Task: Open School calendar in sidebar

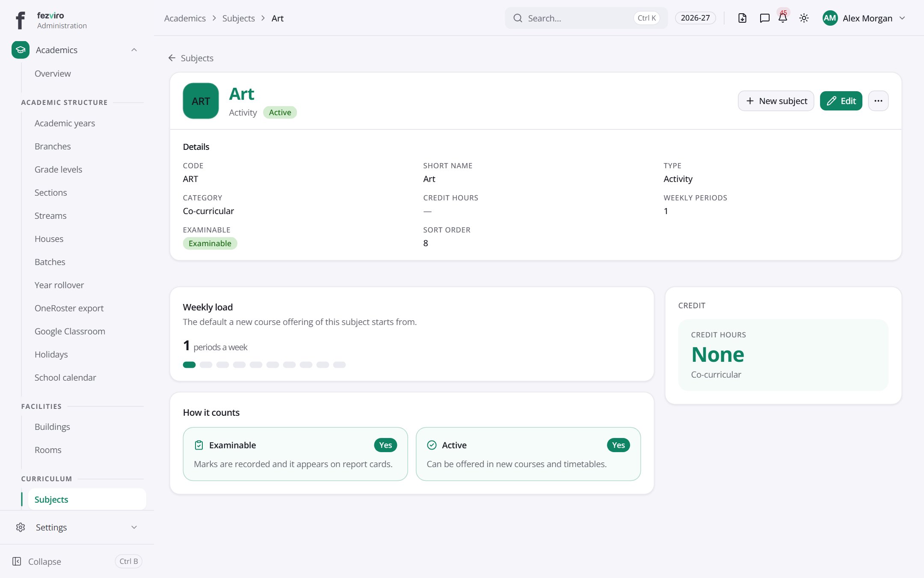Action: 65,378
